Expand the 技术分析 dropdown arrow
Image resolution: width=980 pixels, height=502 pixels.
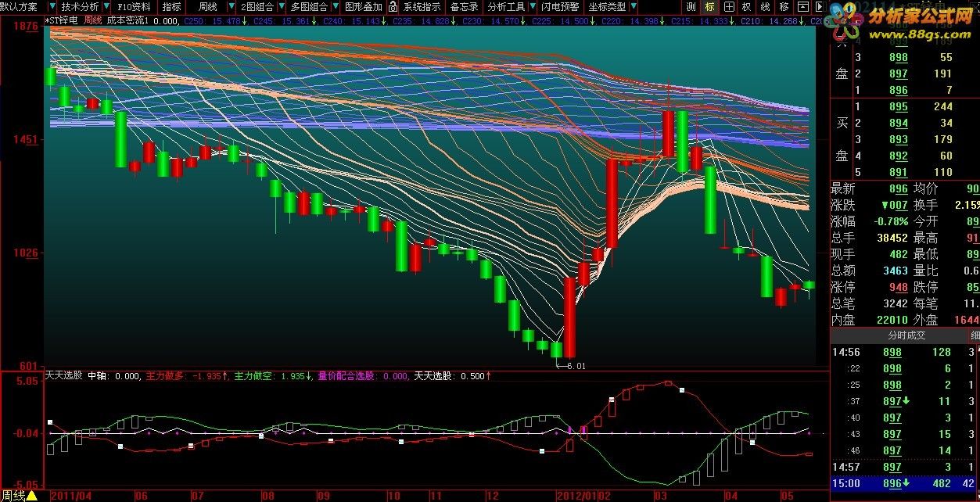click(x=106, y=7)
